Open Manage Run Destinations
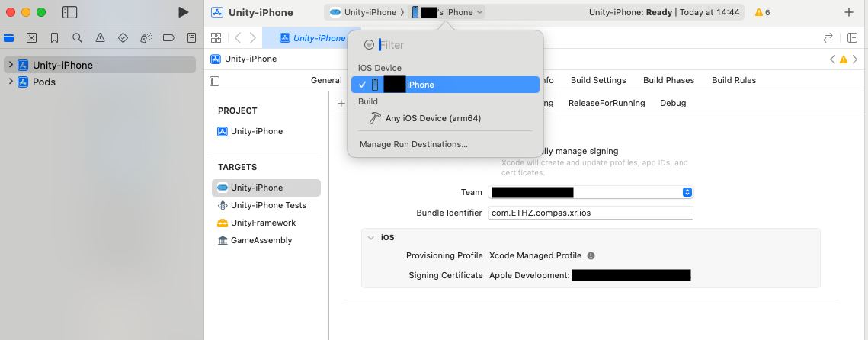 414,144
